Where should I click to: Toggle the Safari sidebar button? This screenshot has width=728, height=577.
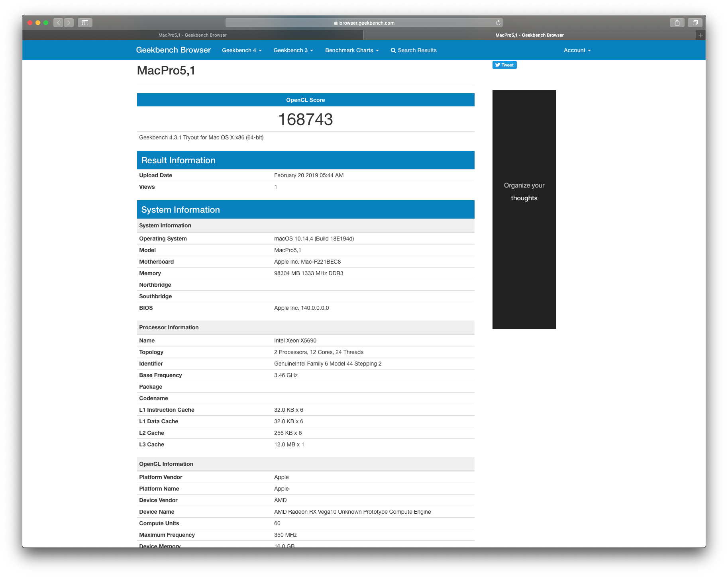[85, 23]
